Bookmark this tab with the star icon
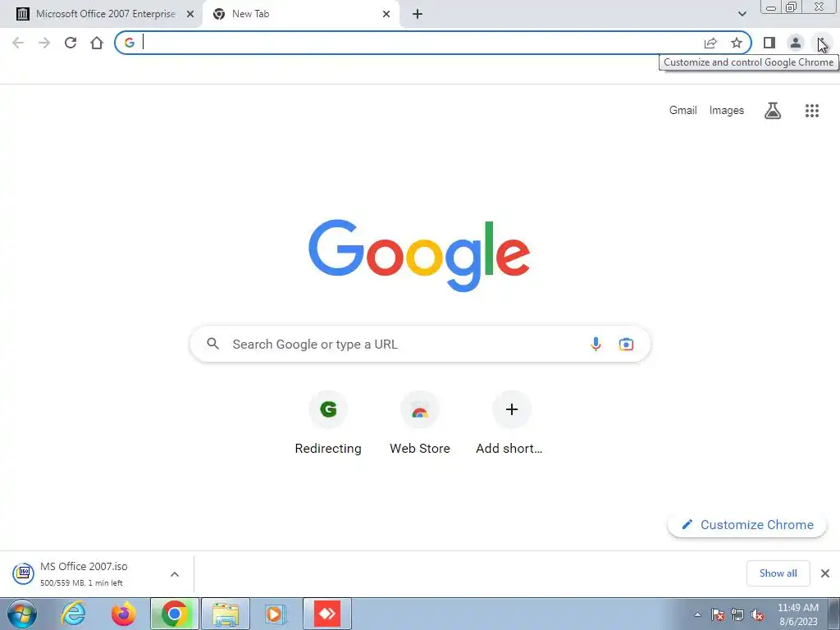 pyautogui.click(x=737, y=43)
